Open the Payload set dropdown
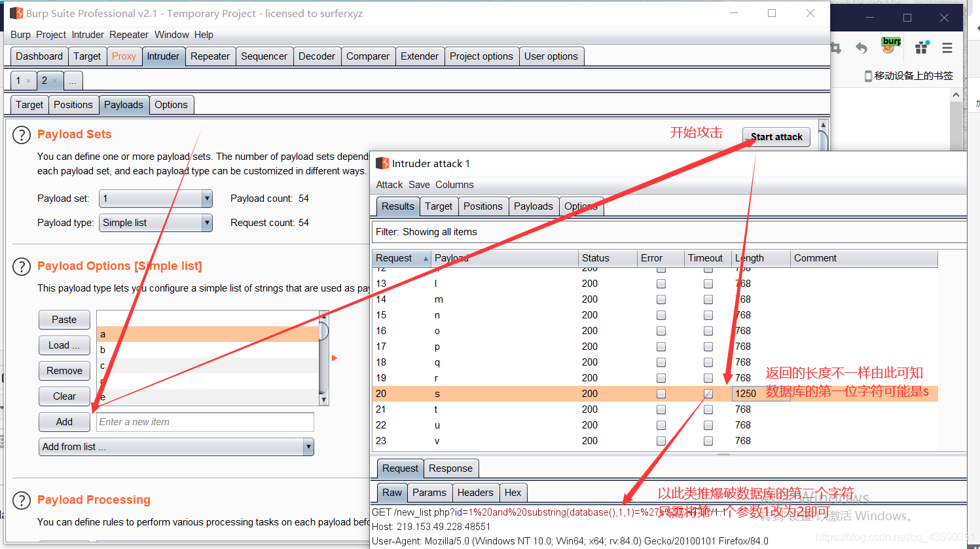The height and width of the screenshot is (549, 980). [156, 199]
